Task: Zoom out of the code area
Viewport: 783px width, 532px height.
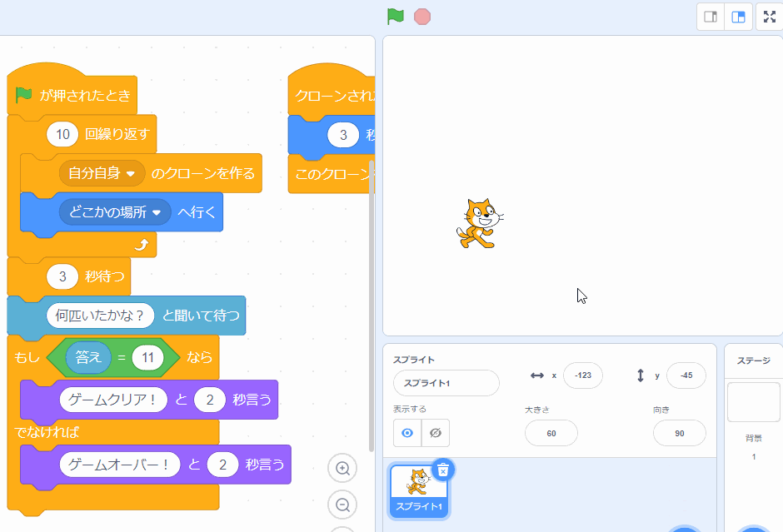Action: 342,505
